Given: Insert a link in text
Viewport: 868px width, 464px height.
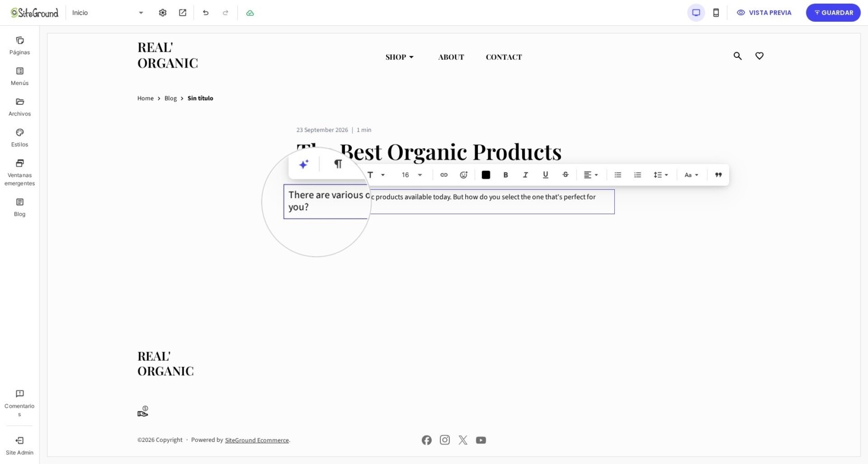Looking at the screenshot, I should point(444,175).
